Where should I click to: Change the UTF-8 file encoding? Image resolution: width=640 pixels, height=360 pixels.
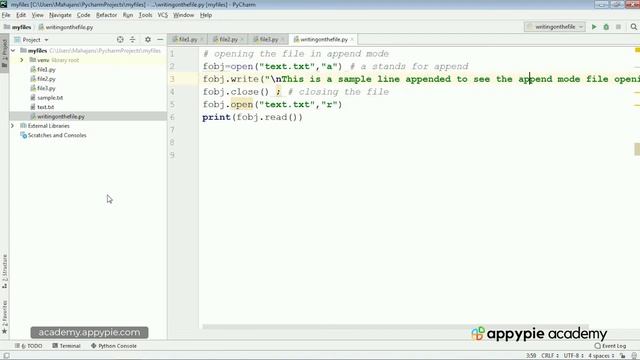click(573, 356)
